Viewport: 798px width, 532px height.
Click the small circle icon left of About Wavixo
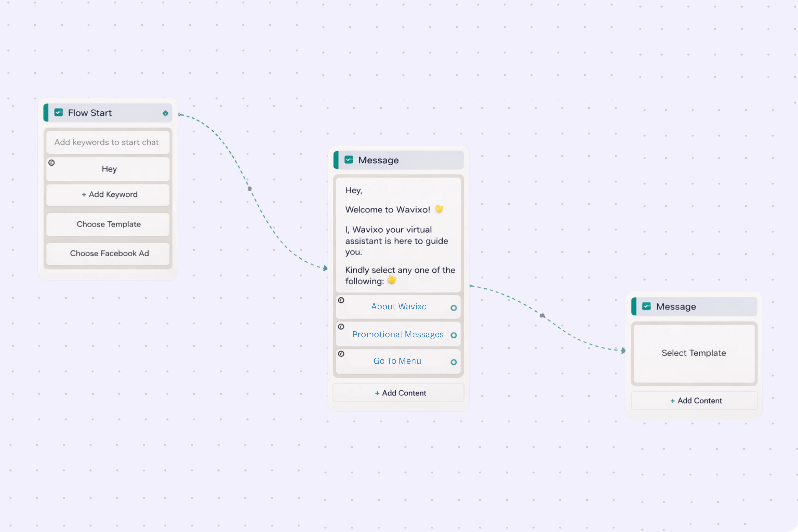pyautogui.click(x=341, y=300)
